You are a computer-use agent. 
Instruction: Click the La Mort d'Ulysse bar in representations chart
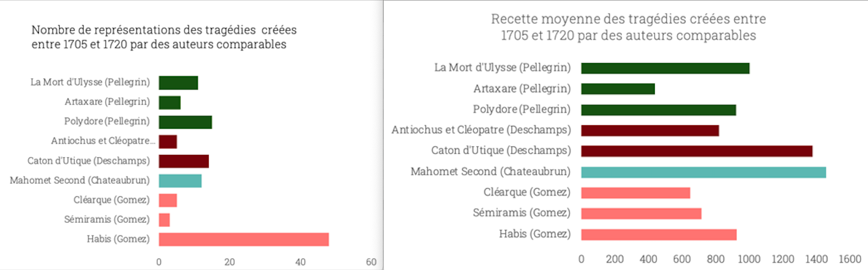pos(178,83)
